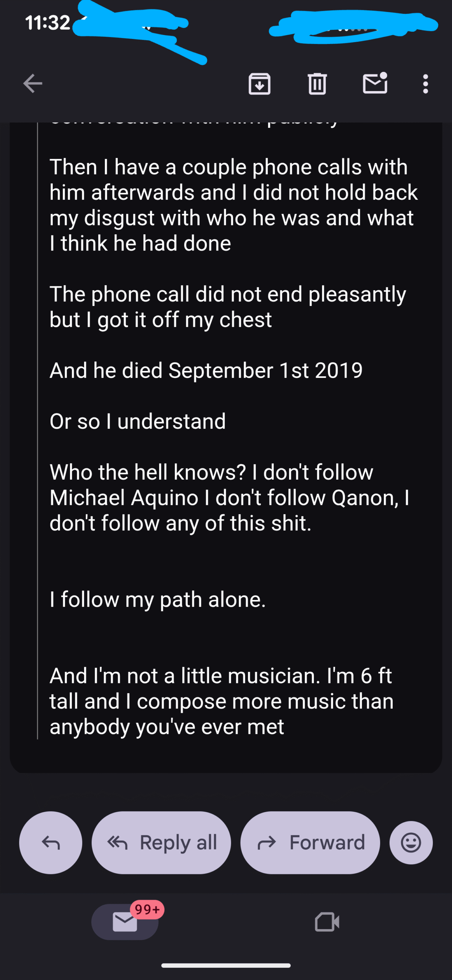Tap the "Who the hell knows?" paragraph

click(x=229, y=497)
